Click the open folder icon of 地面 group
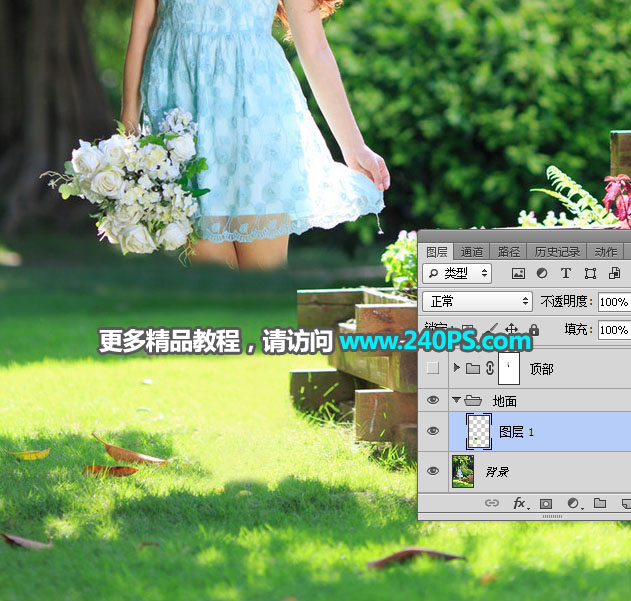631x601 pixels. pyautogui.click(x=473, y=400)
